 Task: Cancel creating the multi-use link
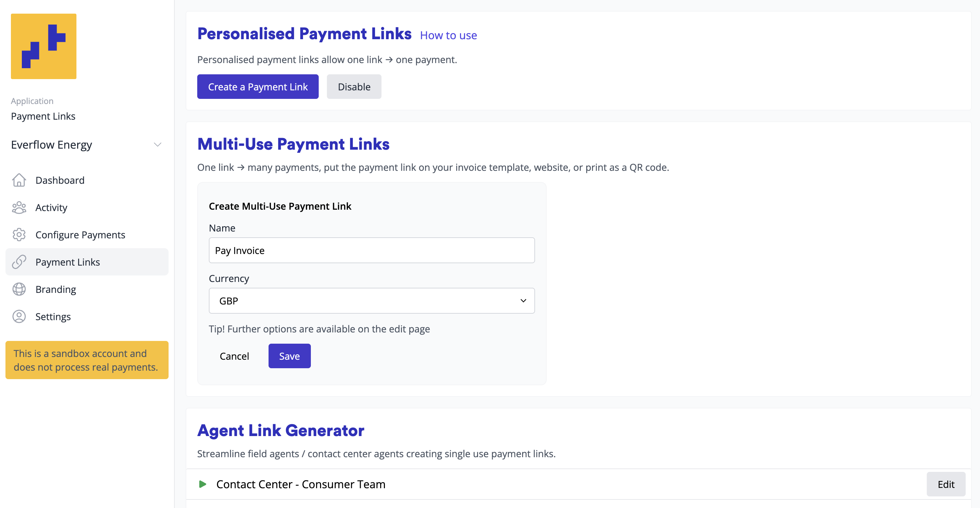click(234, 356)
